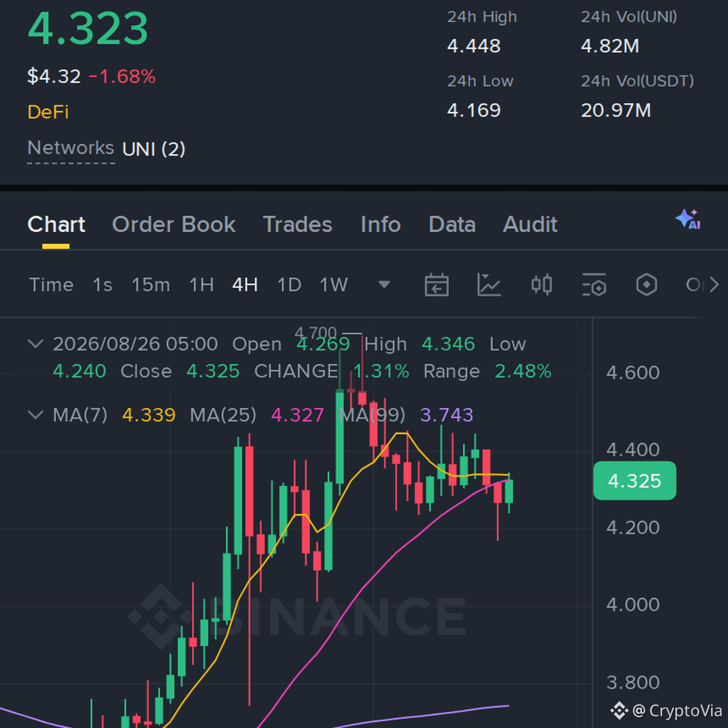Open the AI assistant sparkle icon

(688, 219)
